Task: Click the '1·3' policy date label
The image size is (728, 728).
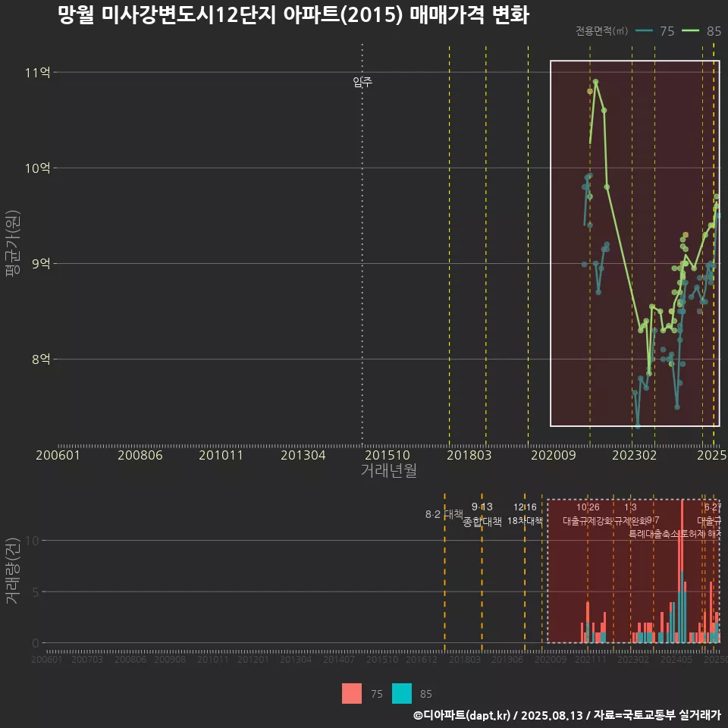Action: coord(630,507)
